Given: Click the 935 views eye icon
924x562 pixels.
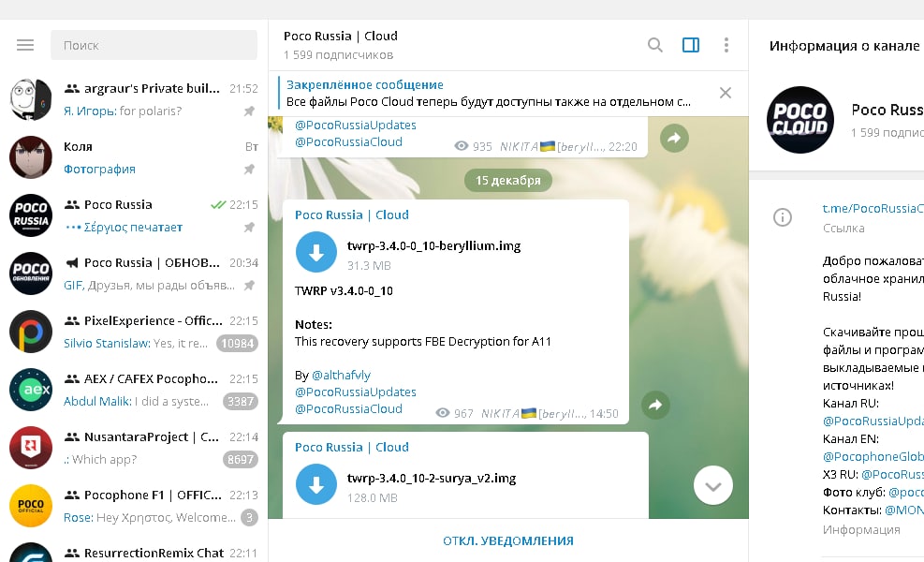Looking at the screenshot, I should 462,146.
